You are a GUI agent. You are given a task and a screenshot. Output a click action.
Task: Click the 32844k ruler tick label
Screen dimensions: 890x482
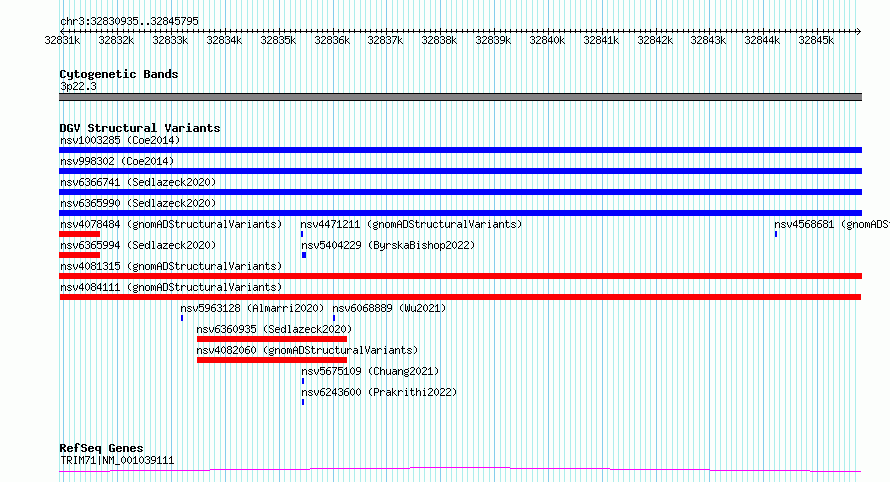(x=762, y=40)
